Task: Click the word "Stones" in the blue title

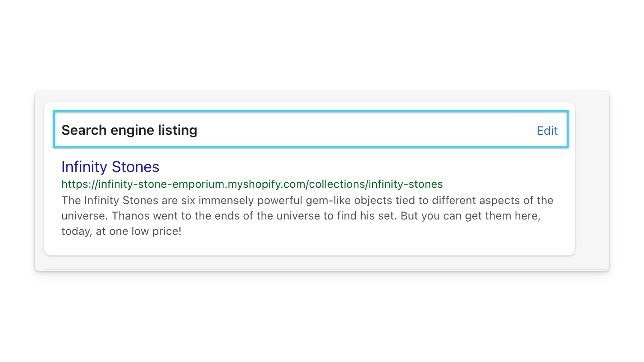Action: click(135, 167)
